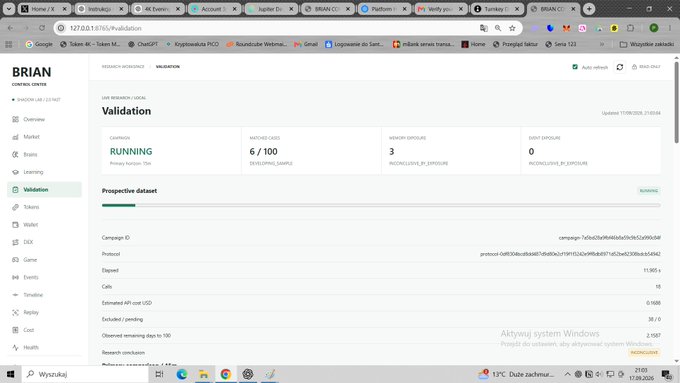The image size is (680, 383).
Task: Click the Windows search box Wyszukaj
Action: 85,374
